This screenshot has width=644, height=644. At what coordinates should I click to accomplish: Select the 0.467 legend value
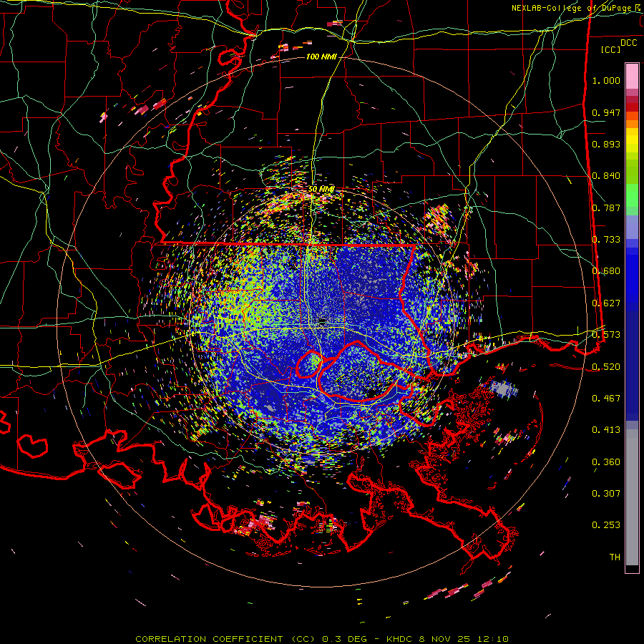(x=606, y=399)
